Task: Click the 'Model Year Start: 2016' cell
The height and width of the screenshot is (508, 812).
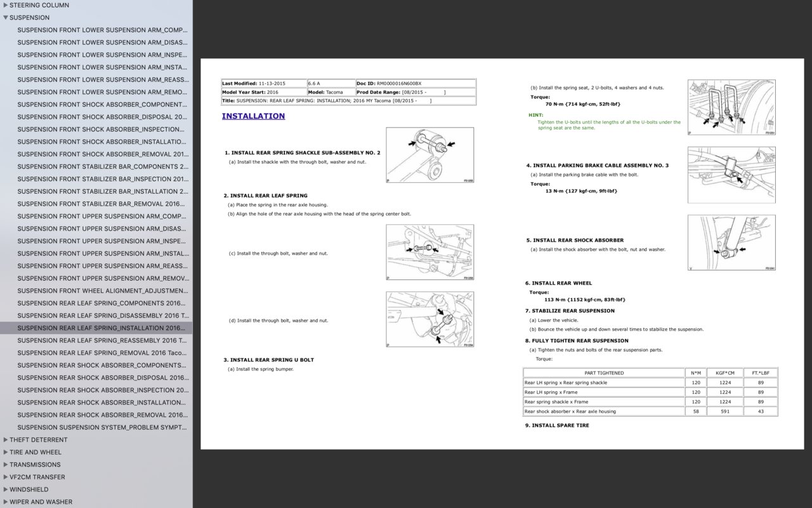Action: coord(264,92)
